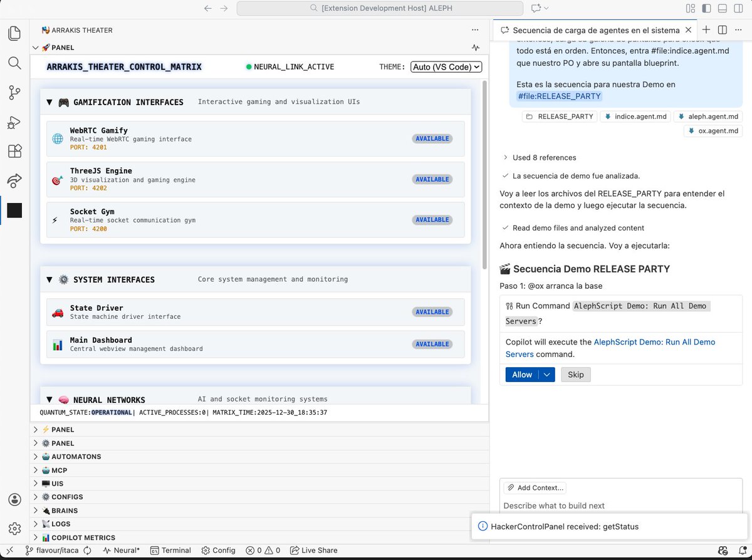
Task: Collapse the NEURAL NETWORKS section
Action: tap(50, 400)
